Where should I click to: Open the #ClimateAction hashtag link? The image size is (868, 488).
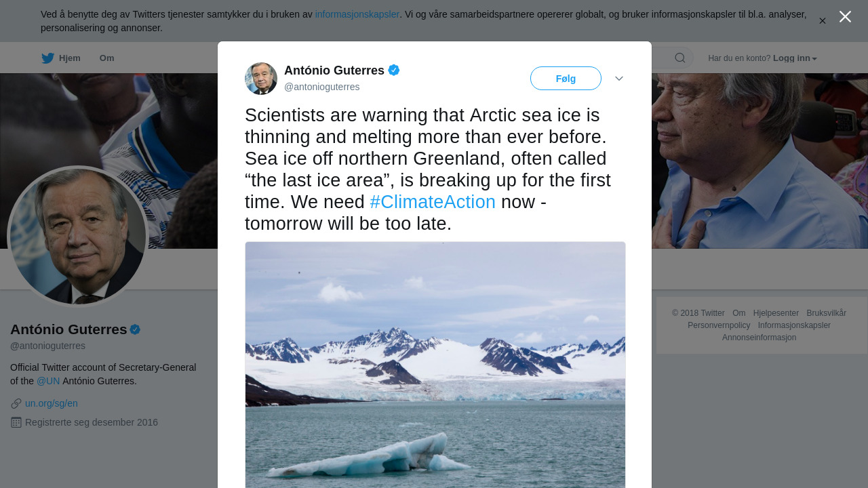tap(433, 202)
